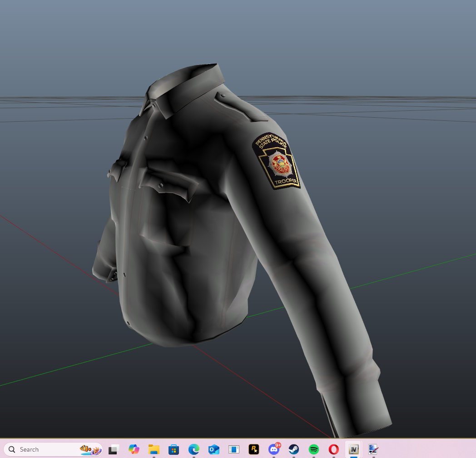This screenshot has width=476, height=458.
Task: Launch Microsoft Edge browser
Action: click(193, 449)
